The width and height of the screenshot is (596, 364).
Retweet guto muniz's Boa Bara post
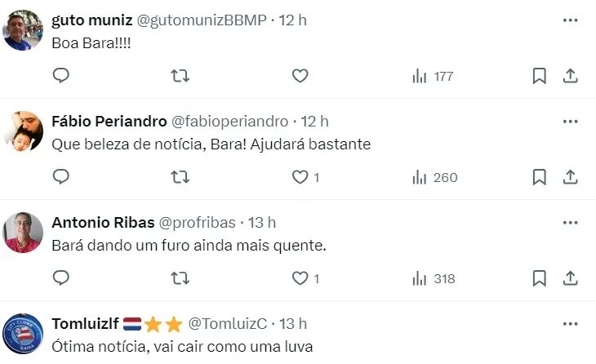[x=180, y=76]
